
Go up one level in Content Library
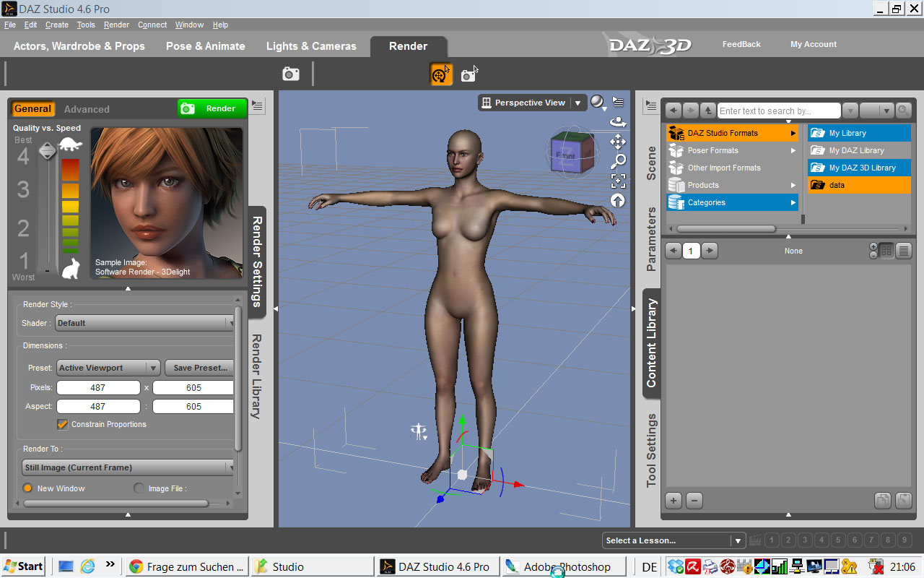point(708,111)
